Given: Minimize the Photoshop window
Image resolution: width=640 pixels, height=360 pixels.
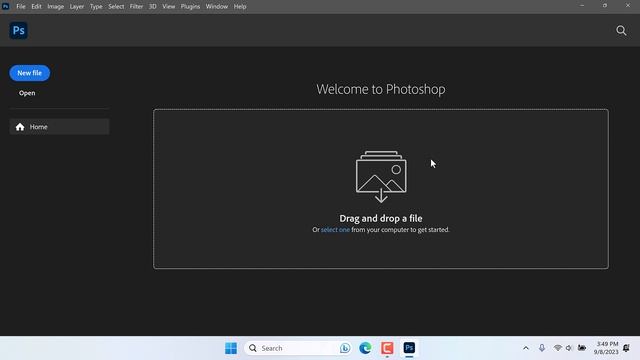Looking at the screenshot, I should (x=582, y=6).
